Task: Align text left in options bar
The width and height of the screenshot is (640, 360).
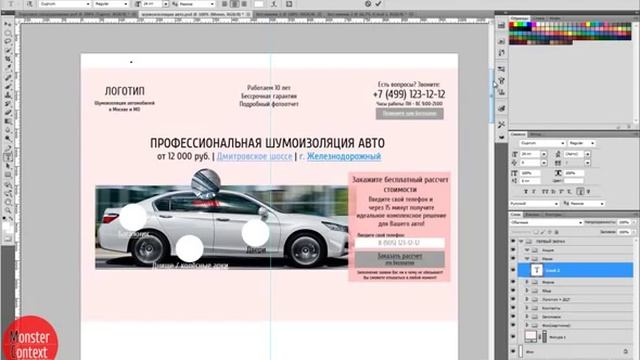Action: click(225, 4)
